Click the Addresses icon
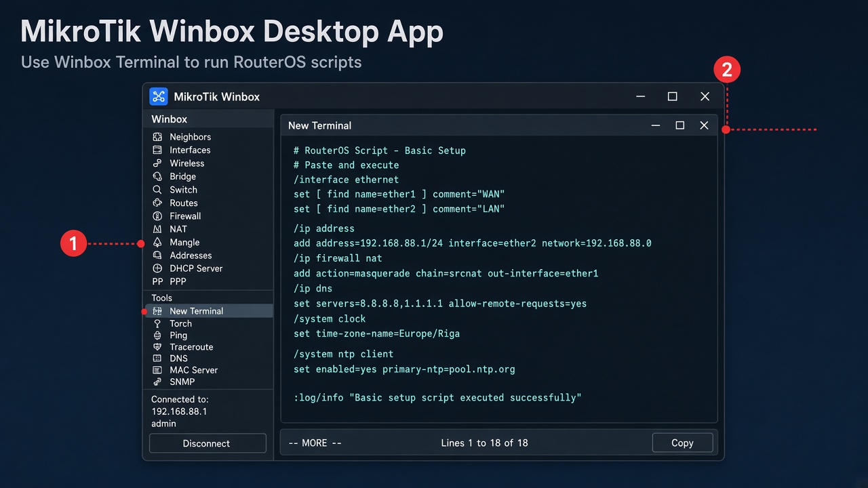 coord(157,256)
